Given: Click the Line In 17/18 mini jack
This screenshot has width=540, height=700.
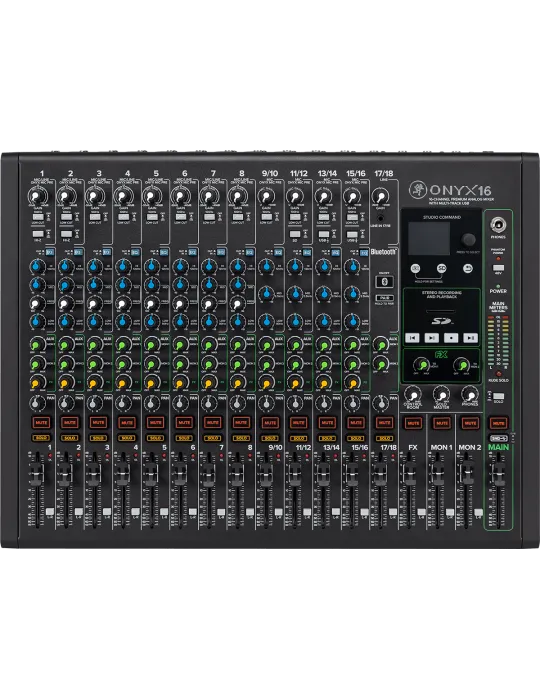Looking at the screenshot, I should tap(380, 218).
